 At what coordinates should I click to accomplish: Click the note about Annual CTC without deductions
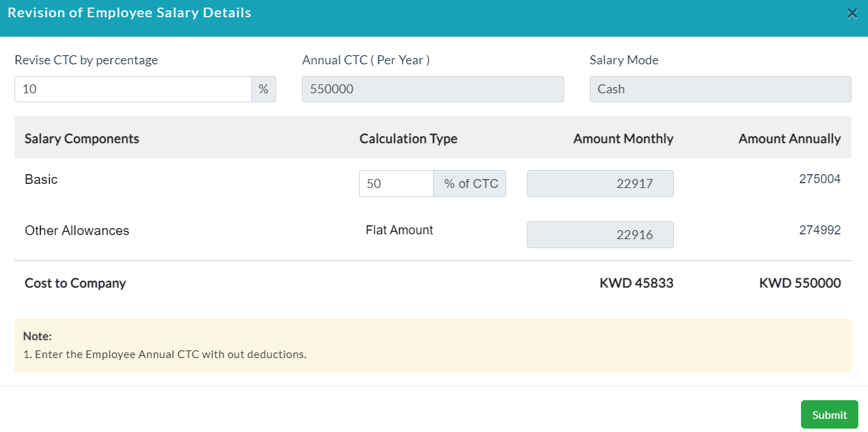[164, 355]
